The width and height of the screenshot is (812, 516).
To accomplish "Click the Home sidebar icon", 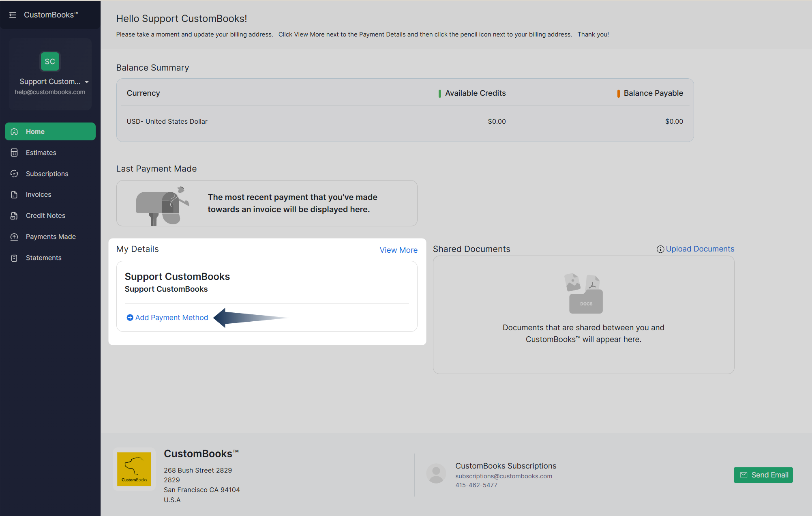I will point(14,131).
